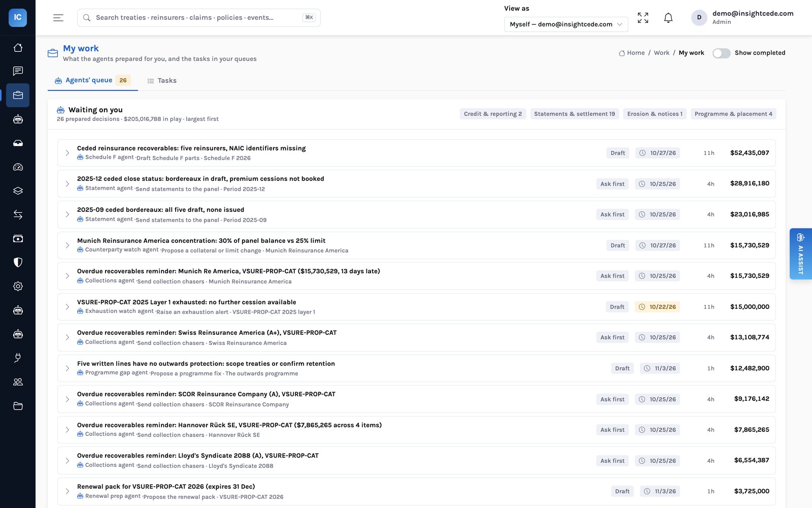The height and width of the screenshot is (508, 812).
Task: Click the Ask first badge on the Hannover Rück row
Action: [x=613, y=430]
